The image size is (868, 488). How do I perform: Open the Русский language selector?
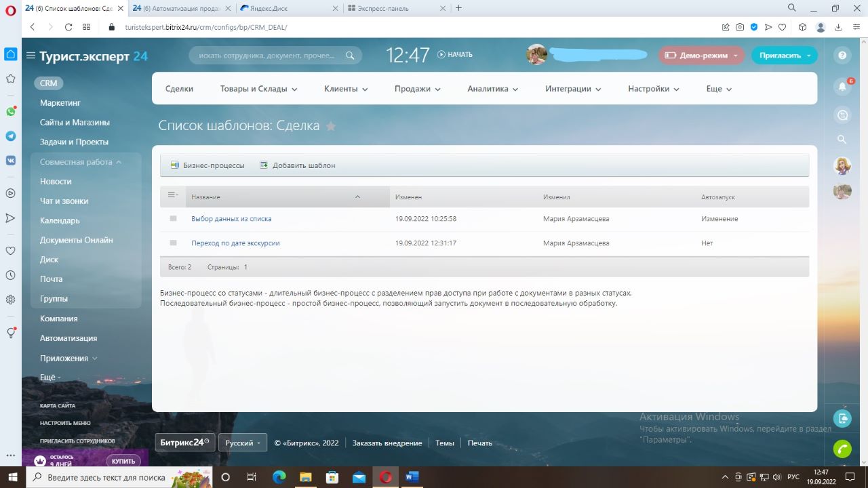coord(243,443)
